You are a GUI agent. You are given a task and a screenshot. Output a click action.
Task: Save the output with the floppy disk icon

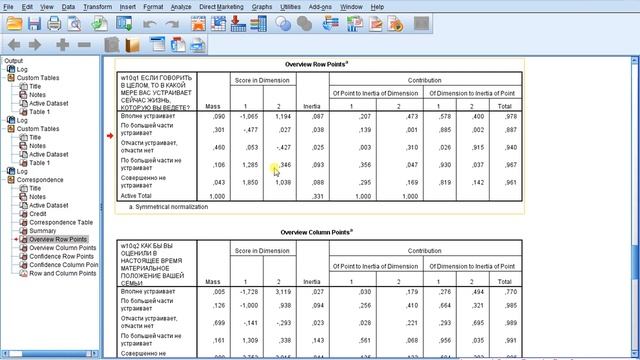tap(34, 24)
